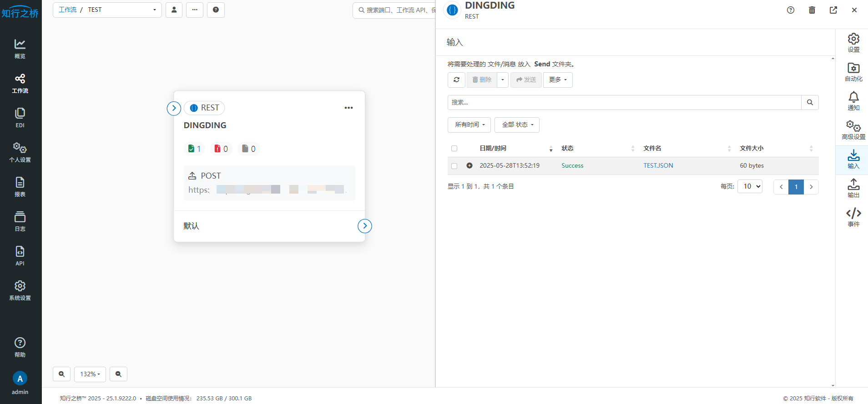868x404 pixels.
Task: Open the 所有时间 time filter dropdown
Action: [x=469, y=125]
